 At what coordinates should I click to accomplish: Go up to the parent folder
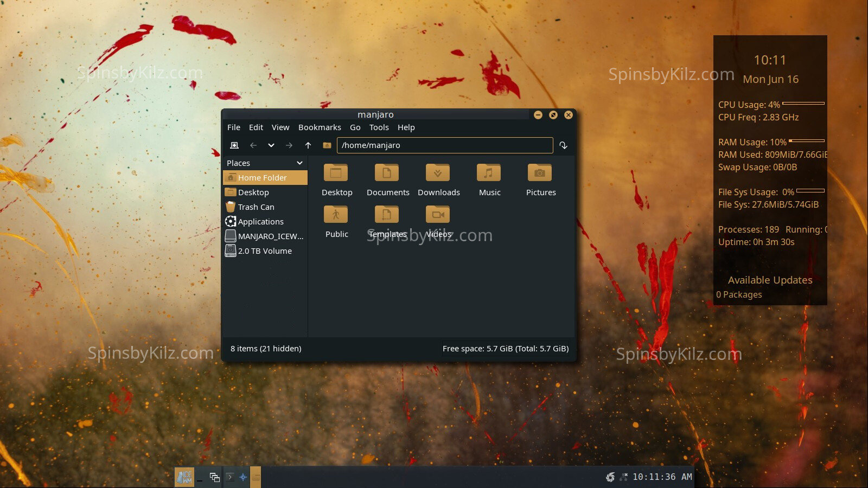(308, 145)
